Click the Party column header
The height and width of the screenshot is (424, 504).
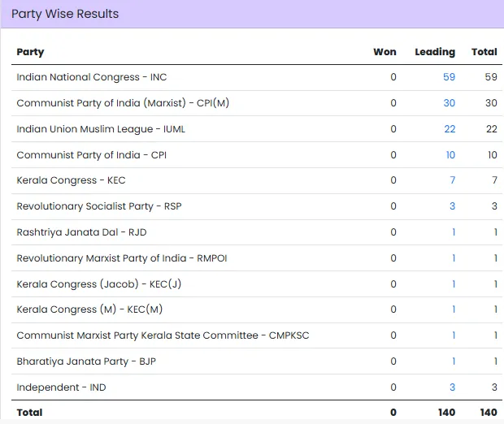point(30,52)
